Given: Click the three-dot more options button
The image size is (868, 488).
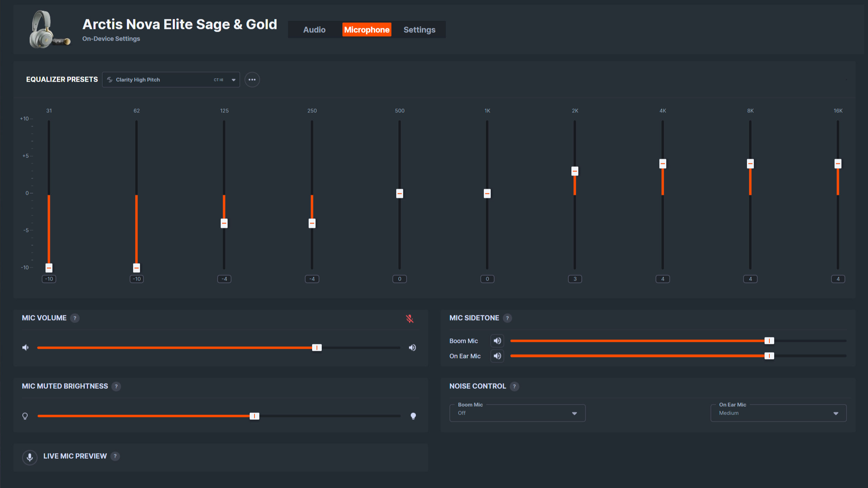Looking at the screenshot, I should pos(252,80).
